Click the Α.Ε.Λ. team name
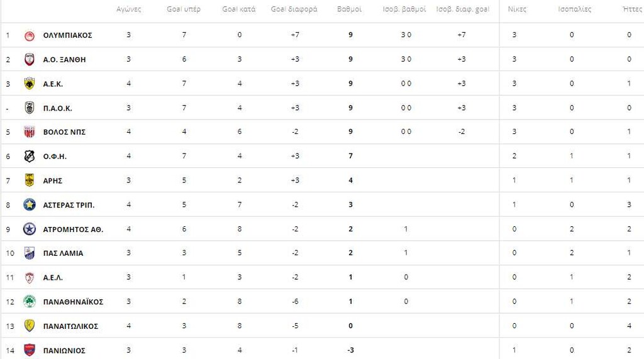The height and width of the screenshot is (359, 644). (x=53, y=278)
